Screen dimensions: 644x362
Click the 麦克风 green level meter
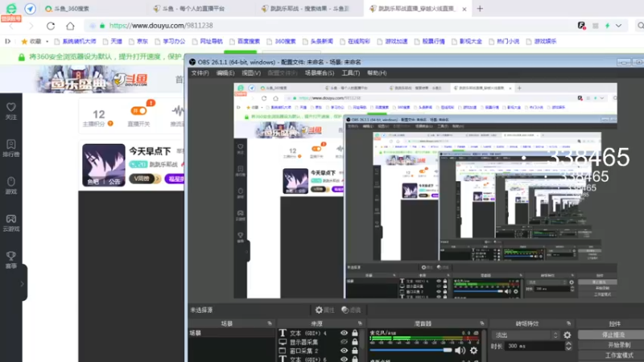point(424,339)
